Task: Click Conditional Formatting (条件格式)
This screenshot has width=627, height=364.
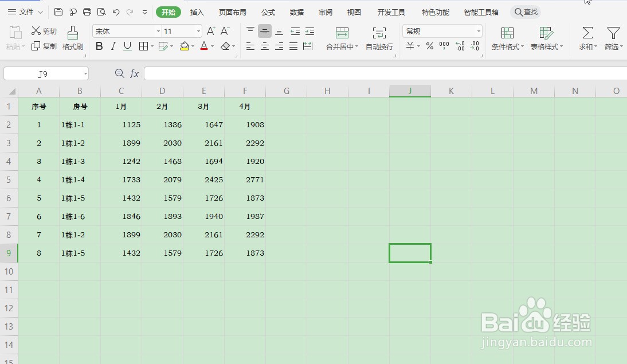Action: [507, 38]
